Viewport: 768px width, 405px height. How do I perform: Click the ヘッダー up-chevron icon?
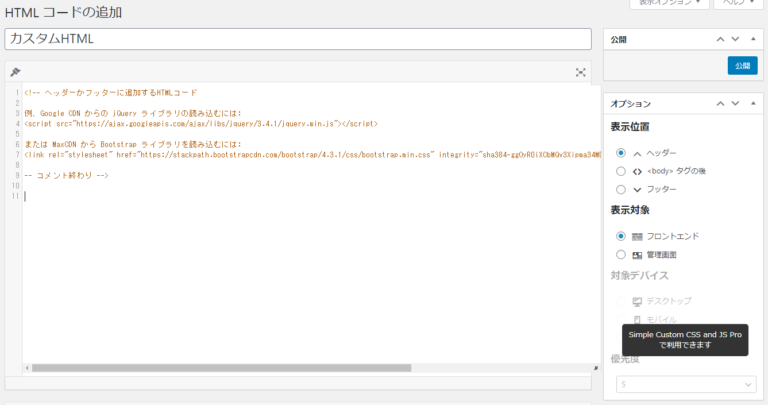(637, 154)
